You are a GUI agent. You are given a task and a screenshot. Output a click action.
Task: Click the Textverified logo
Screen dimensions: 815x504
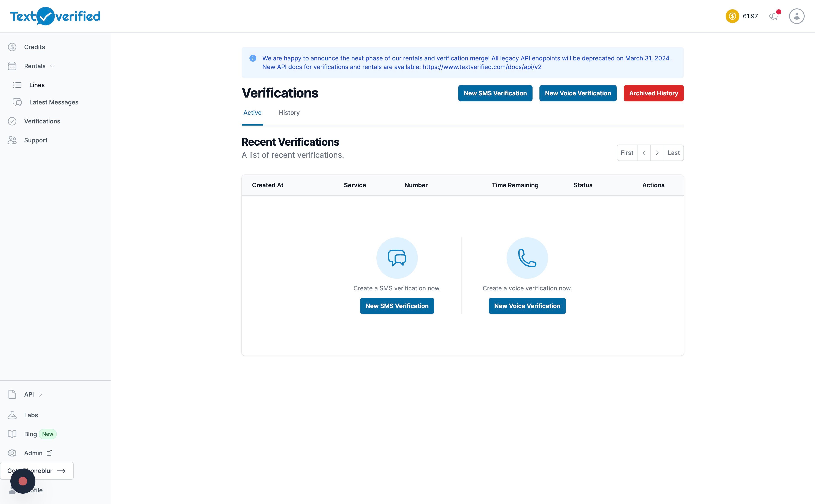pyautogui.click(x=55, y=16)
